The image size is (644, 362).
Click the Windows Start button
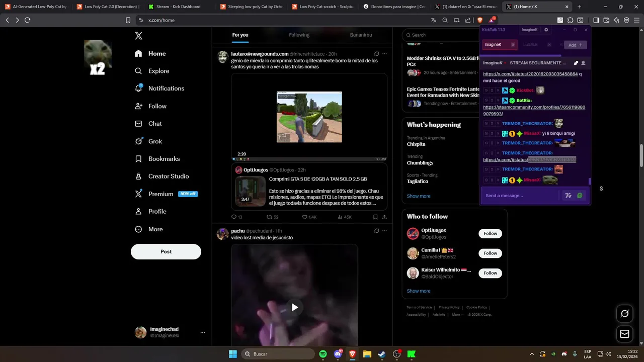point(233,354)
